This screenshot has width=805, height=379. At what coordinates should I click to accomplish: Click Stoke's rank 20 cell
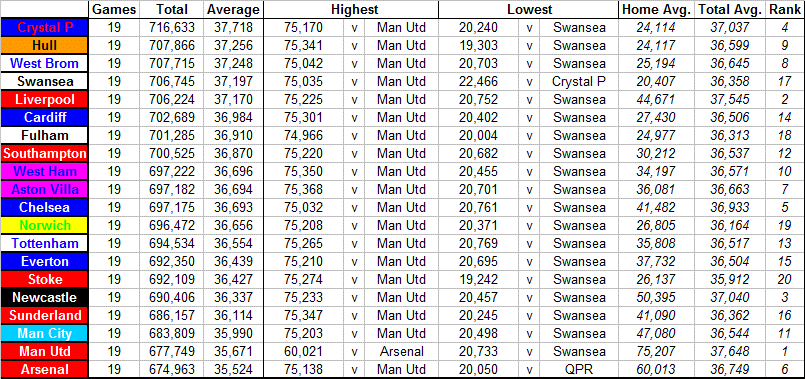784,279
